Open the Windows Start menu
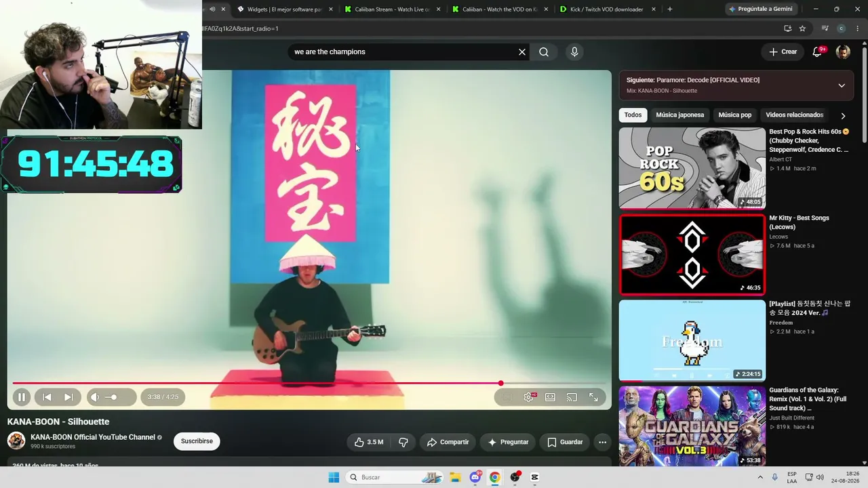Screen dimensions: 868x488 (334, 477)
